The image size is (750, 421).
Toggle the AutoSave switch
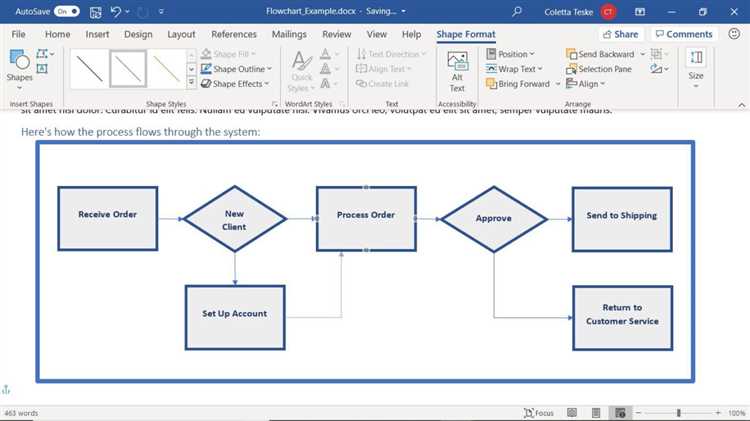(66, 11)
